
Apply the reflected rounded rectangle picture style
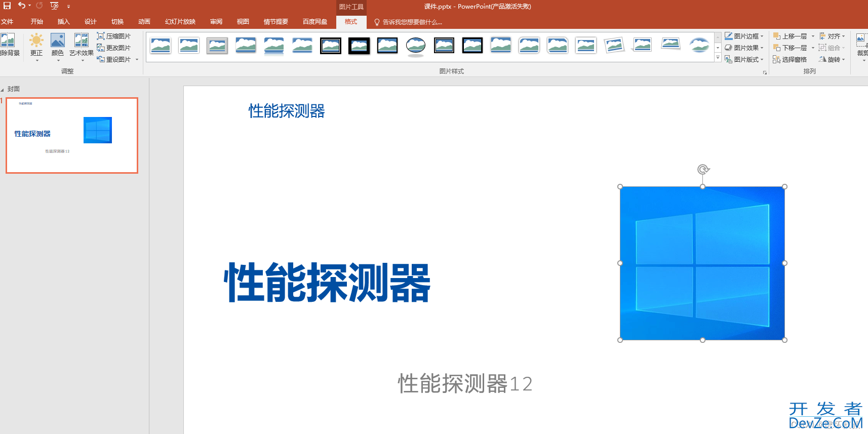(274, 46)
